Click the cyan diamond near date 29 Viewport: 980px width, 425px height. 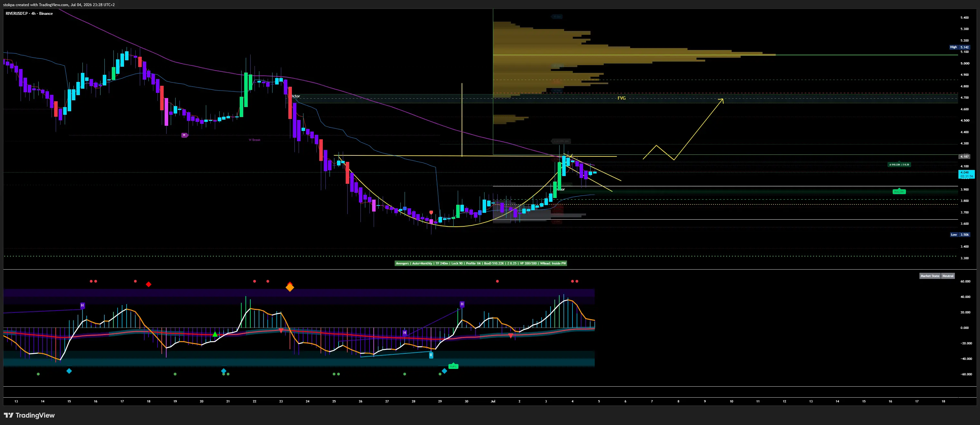coord(444,371)
